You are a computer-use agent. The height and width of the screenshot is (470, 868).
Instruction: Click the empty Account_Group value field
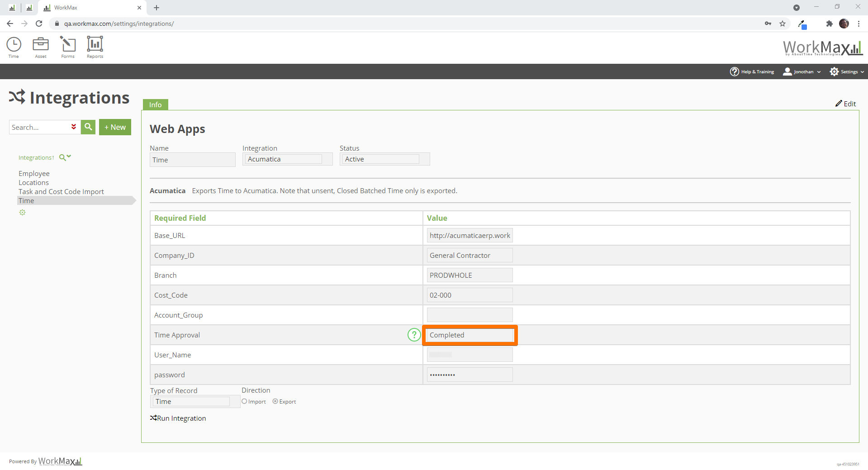point(470,315)
